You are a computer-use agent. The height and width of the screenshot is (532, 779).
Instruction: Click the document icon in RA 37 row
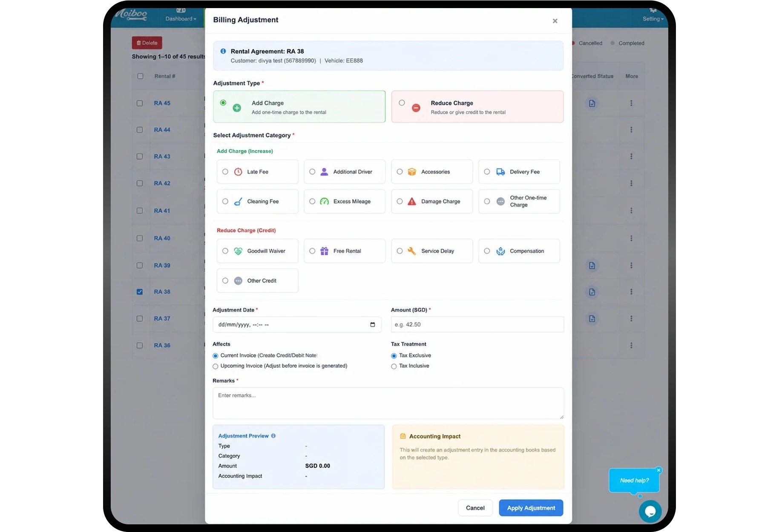tap(592, 319)
